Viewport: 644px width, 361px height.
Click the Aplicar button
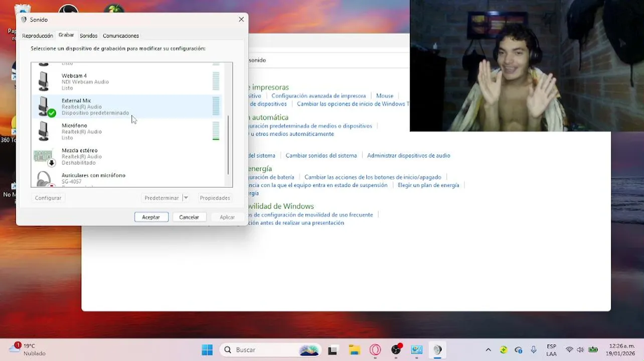coord(227,217)
